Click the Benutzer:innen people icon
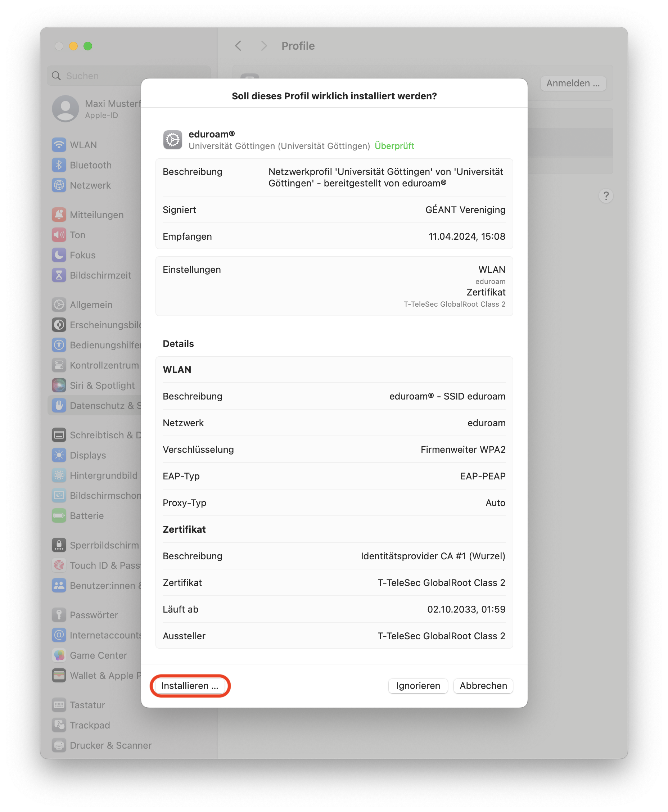 tap(59, 585)
